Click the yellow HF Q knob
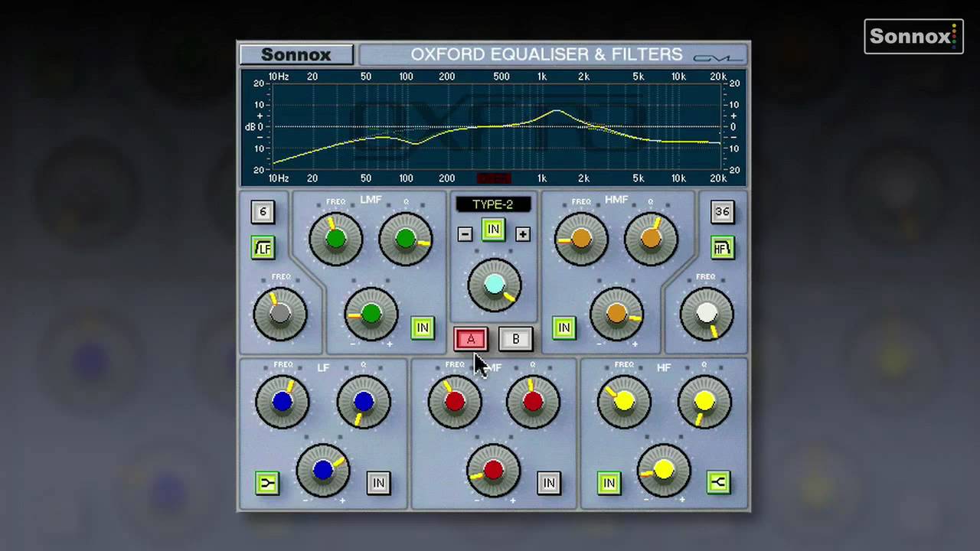Viewport: 980px width, 551px height. click(x=704, y=401)
